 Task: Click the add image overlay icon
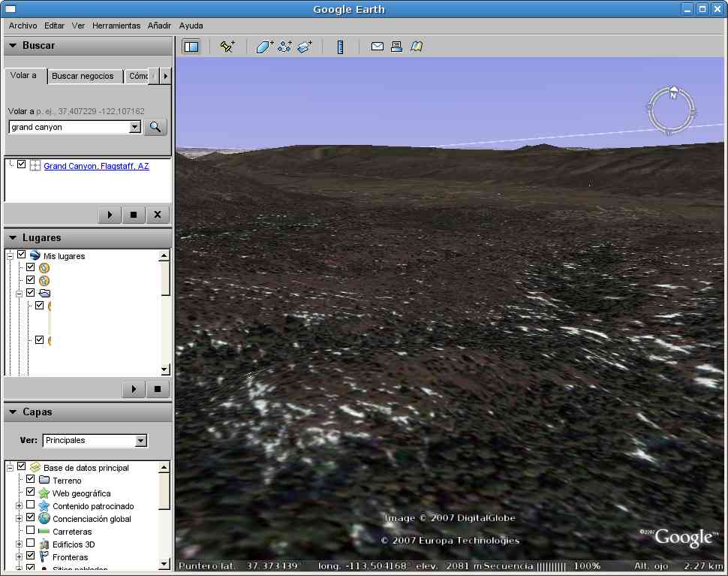pos(304,47)
